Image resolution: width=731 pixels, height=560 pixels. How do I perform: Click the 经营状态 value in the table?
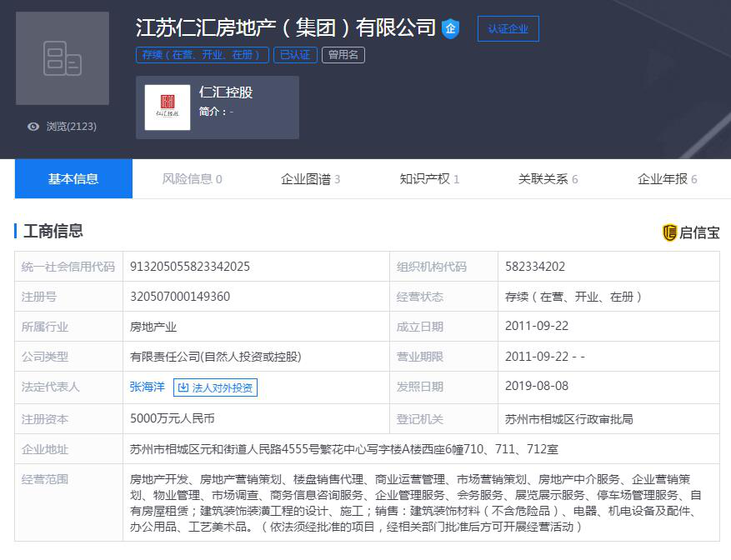[573, 297]
